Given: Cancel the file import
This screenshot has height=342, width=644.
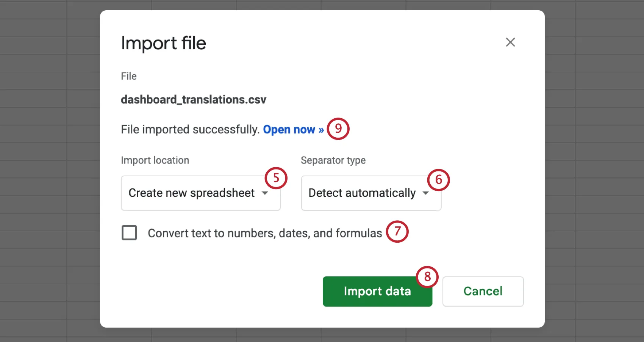Looking at the screenshot, I should 483,291.
